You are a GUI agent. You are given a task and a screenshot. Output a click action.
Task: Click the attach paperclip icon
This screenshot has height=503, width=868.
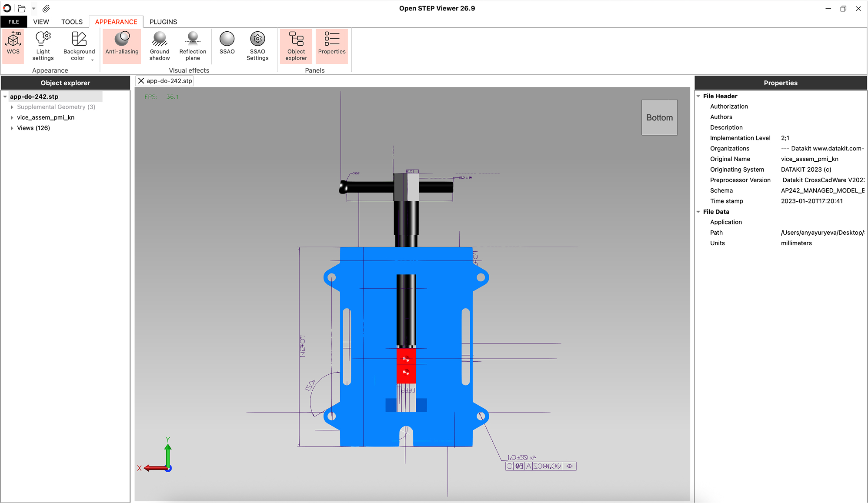coord(46,8)
